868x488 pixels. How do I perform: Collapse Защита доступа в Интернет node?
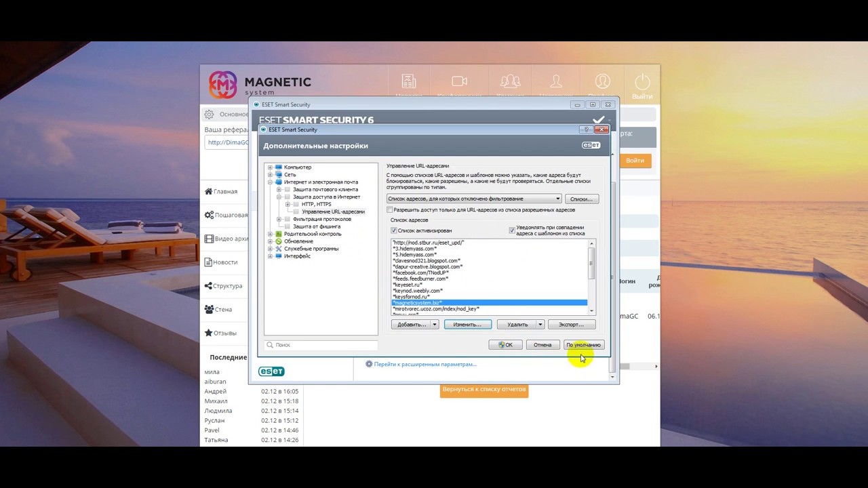[279, 197]
